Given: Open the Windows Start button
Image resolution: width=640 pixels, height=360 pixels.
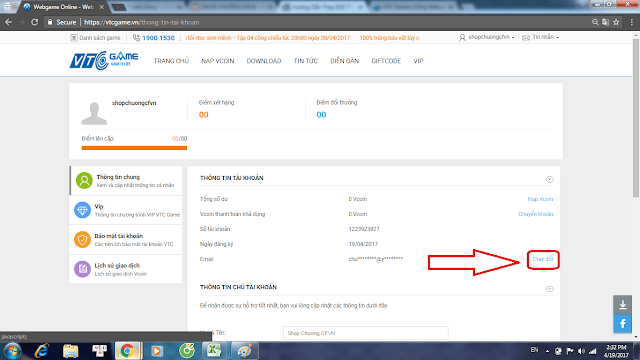Looking at the screenshot, I should [x=12, y=351].
